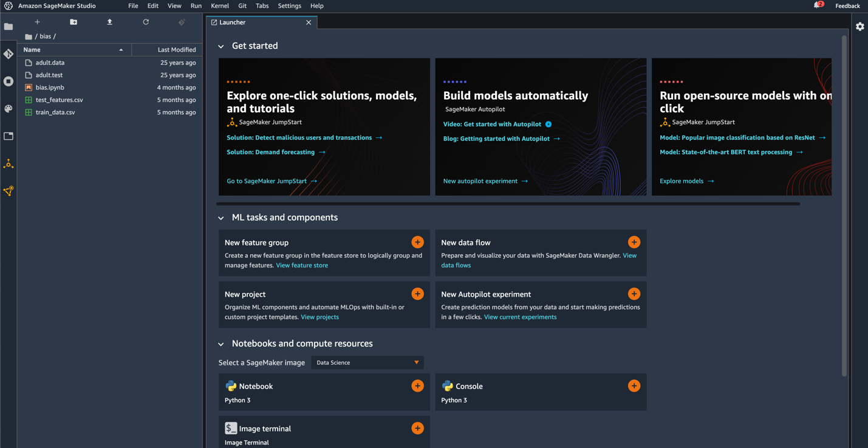This screenshot has height=448, width=868.
Task: Open the notifications bell
Action: (818, 5)
